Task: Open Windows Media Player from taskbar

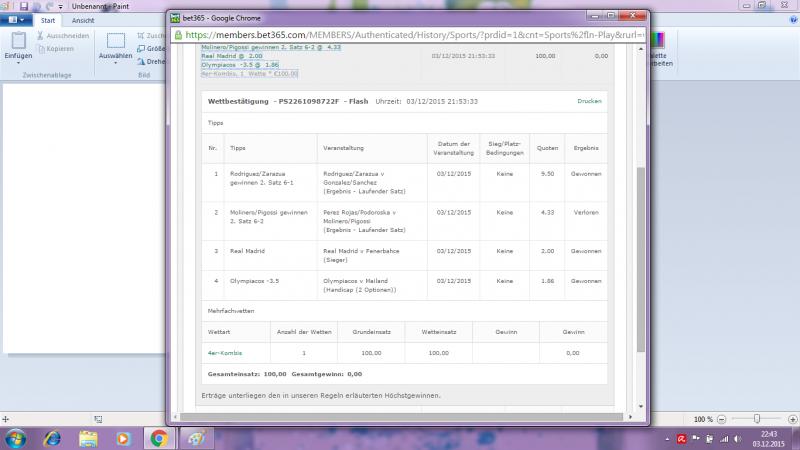Action: click(123, 439)
